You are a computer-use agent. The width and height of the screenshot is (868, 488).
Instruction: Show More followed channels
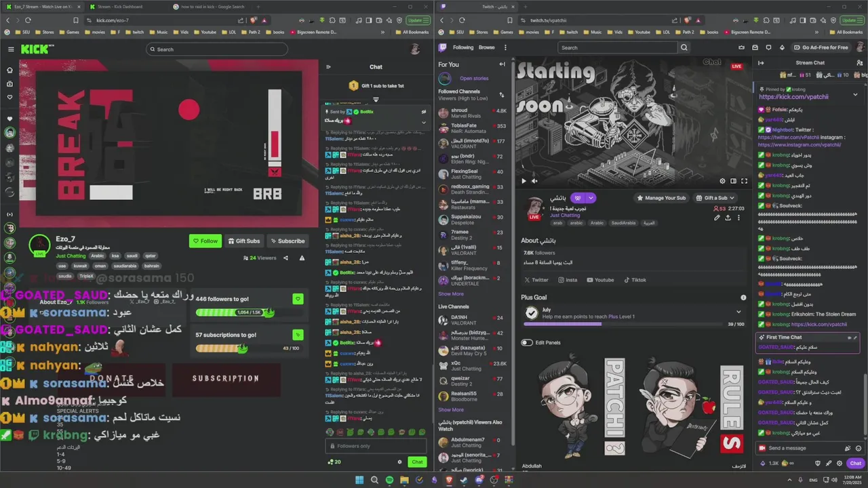(x=451, y=294)
